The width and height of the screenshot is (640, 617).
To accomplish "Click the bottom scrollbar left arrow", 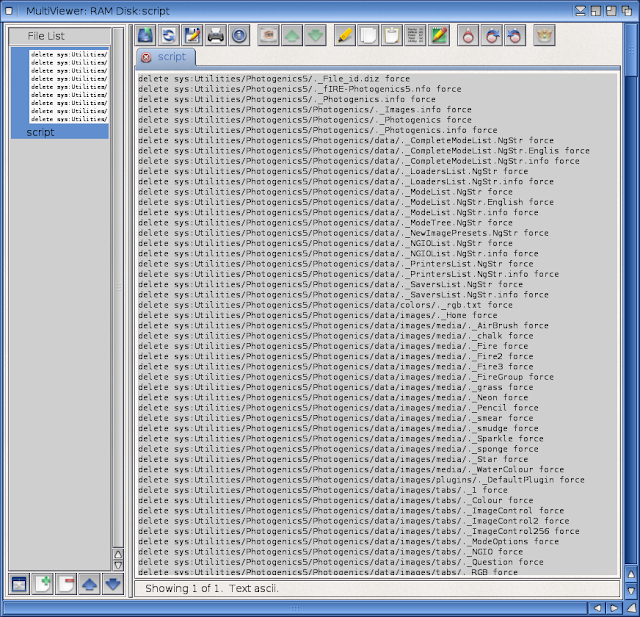I will click(x=597, y=608).
